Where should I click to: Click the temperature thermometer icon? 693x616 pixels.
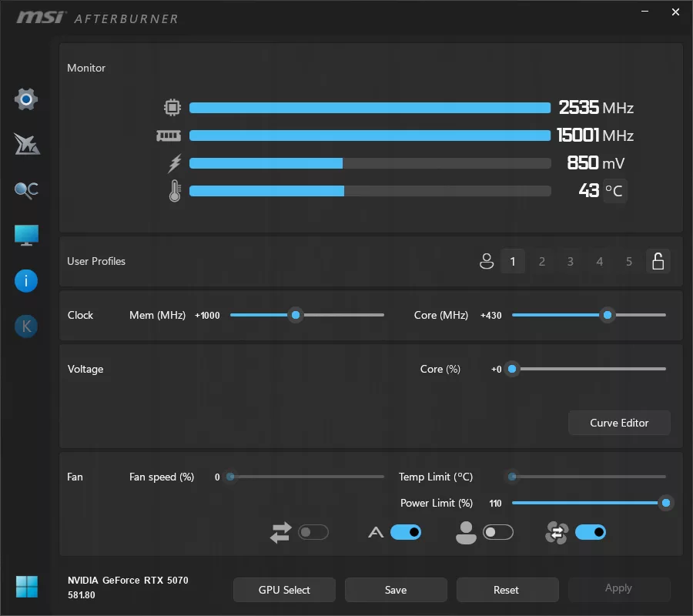click(x=174, y=191)
